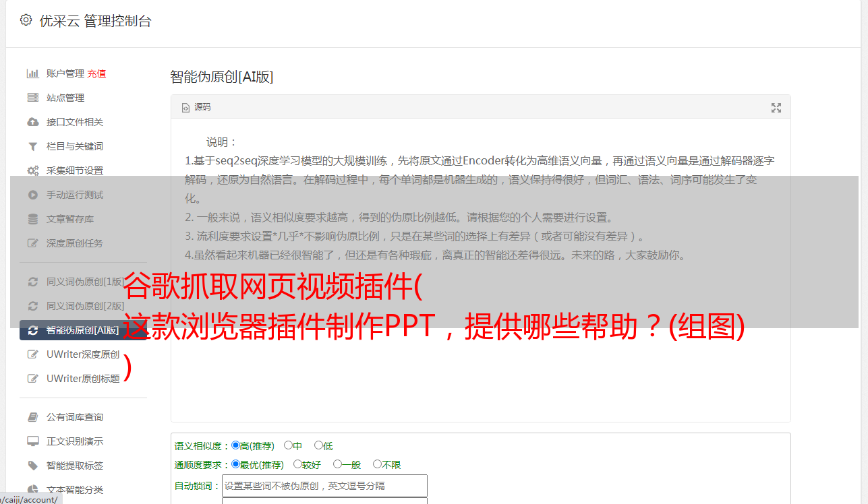The image size is (868, 504).
Task: Open 接口文件相关 cloud upload icon
Action: point(32,122)
